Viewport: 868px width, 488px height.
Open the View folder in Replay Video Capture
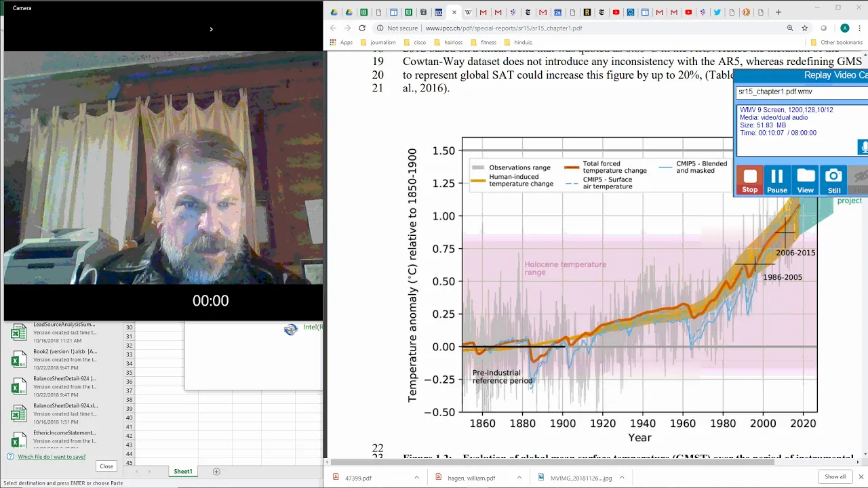805,181
